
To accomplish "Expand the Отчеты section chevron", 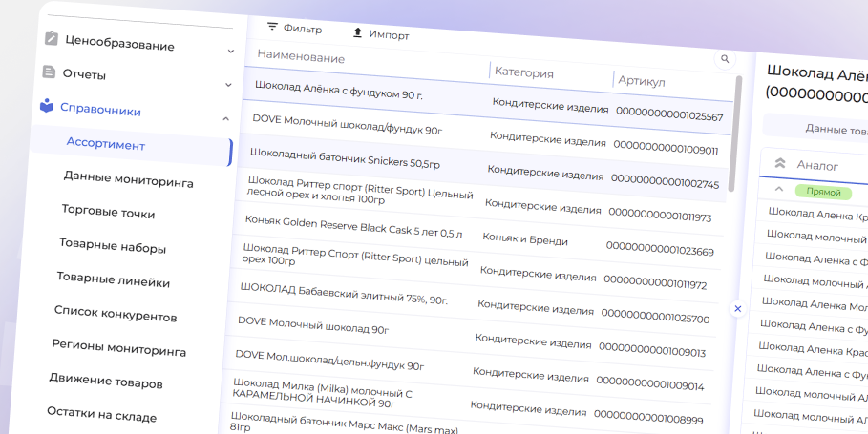I will 229,84.
